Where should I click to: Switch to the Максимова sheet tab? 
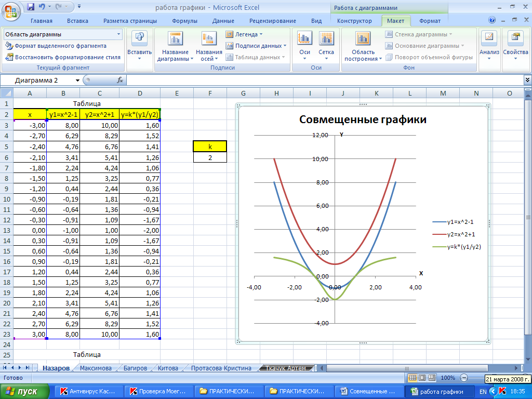(96, 368)
